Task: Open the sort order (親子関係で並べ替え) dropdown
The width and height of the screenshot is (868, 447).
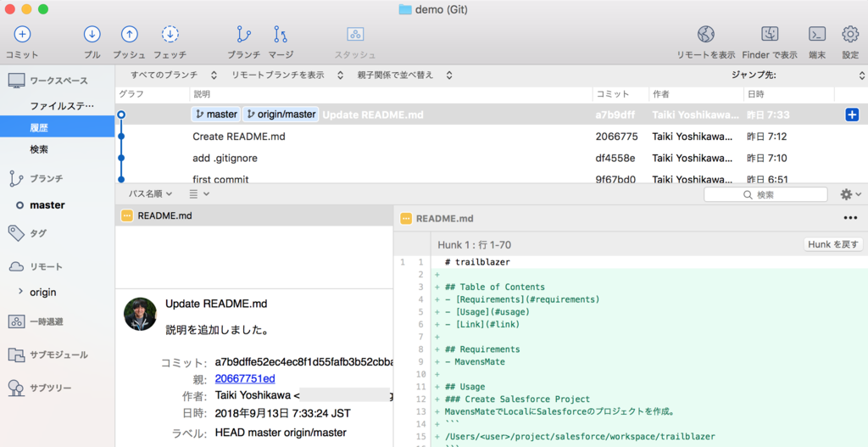Action: point(404,75)
